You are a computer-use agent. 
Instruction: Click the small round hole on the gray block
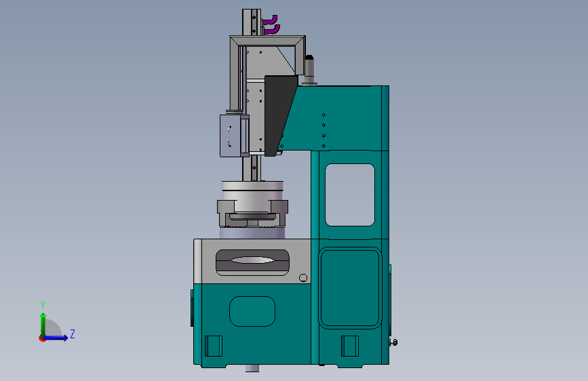[x=303, y=278]
